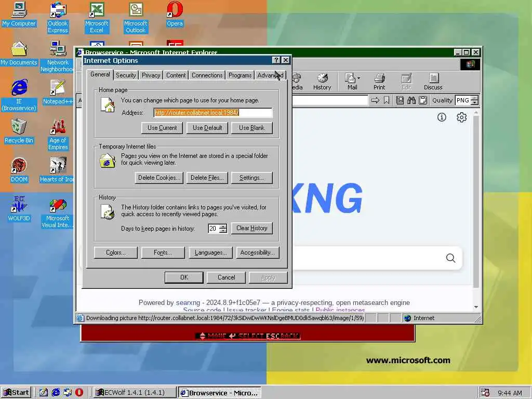This screenshot has width=532, height=399.
Task: Open the Discuss toolbar button
Action: coord(433,82)
